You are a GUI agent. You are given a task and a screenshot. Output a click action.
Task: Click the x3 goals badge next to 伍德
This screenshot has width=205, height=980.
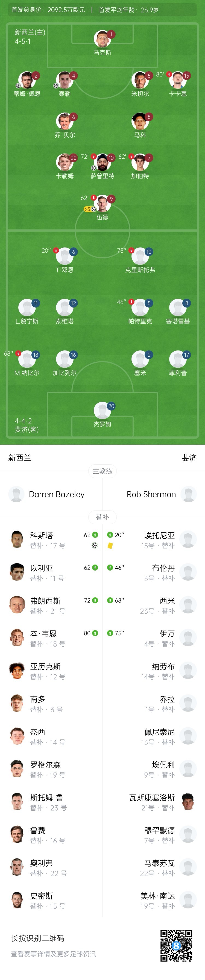coord(90,209)
